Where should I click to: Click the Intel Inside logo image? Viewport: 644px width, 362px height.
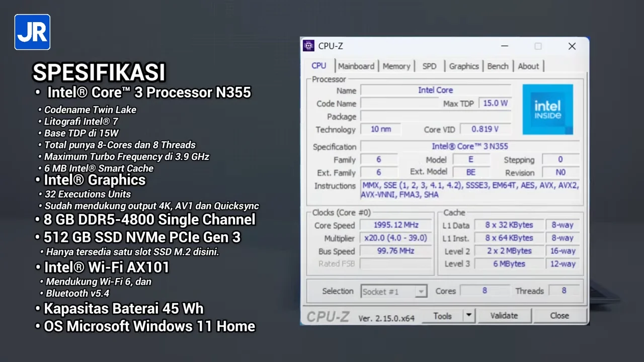click(547, 109)
